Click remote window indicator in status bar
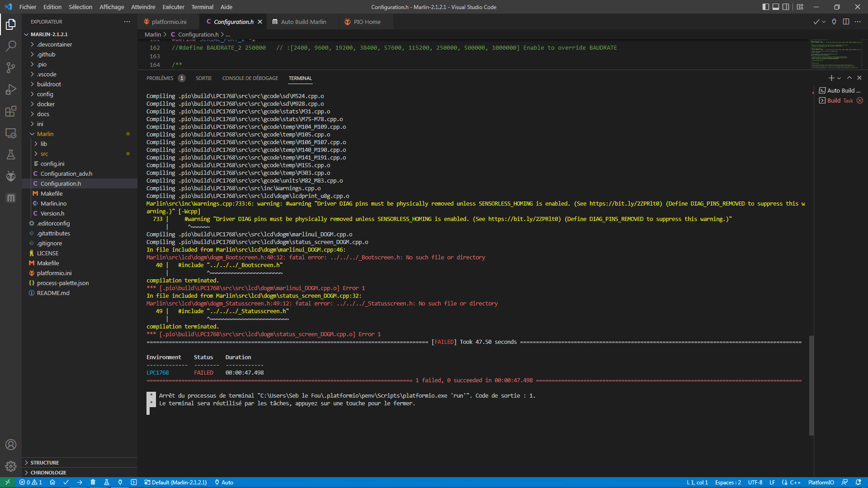 [8, 482]
